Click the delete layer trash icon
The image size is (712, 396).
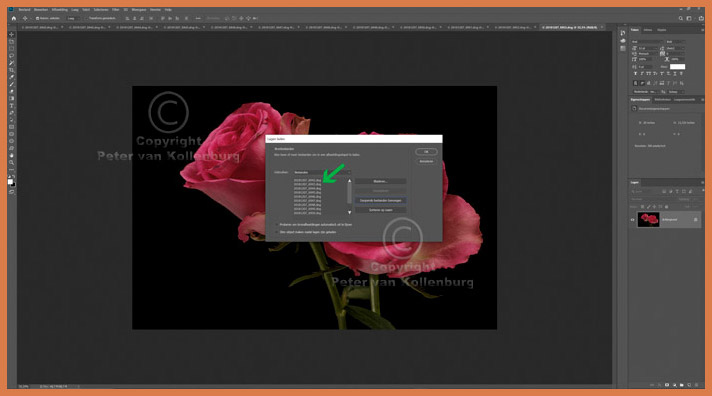coord(696,385)
